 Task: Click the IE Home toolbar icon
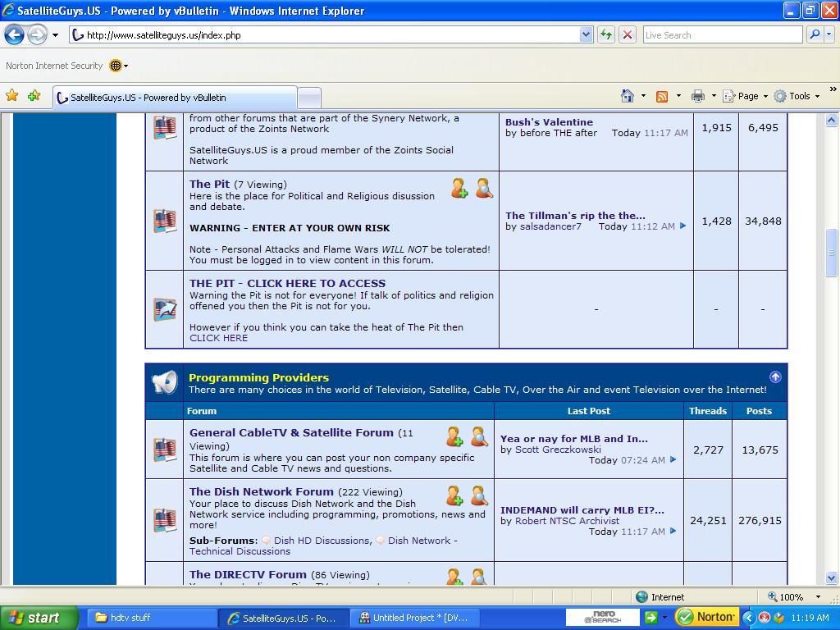pyautogui.click(x=627, y=97)
